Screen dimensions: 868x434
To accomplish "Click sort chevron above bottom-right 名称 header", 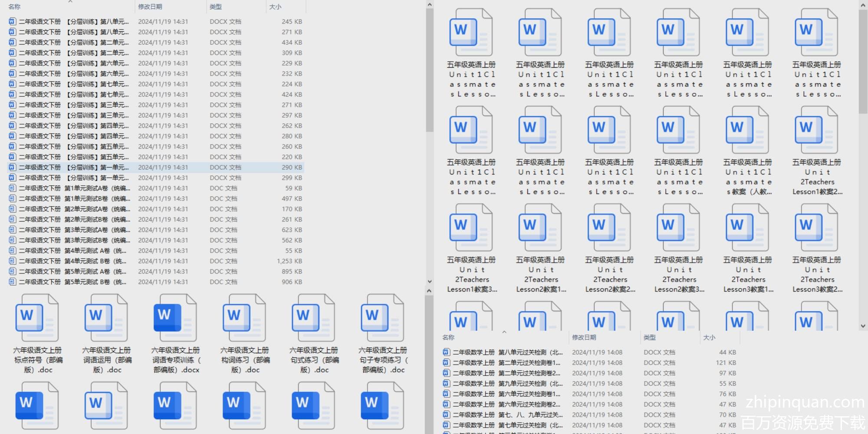I will pos(504,332).
